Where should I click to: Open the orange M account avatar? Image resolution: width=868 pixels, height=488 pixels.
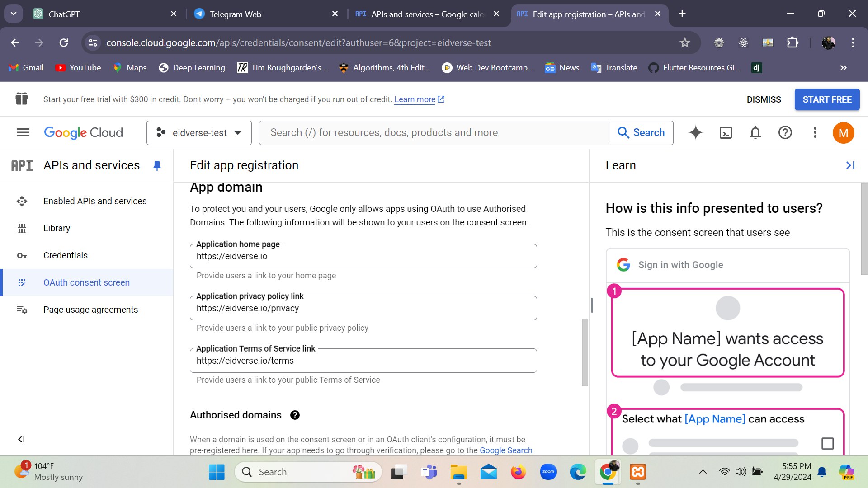(x=843, y=133)
